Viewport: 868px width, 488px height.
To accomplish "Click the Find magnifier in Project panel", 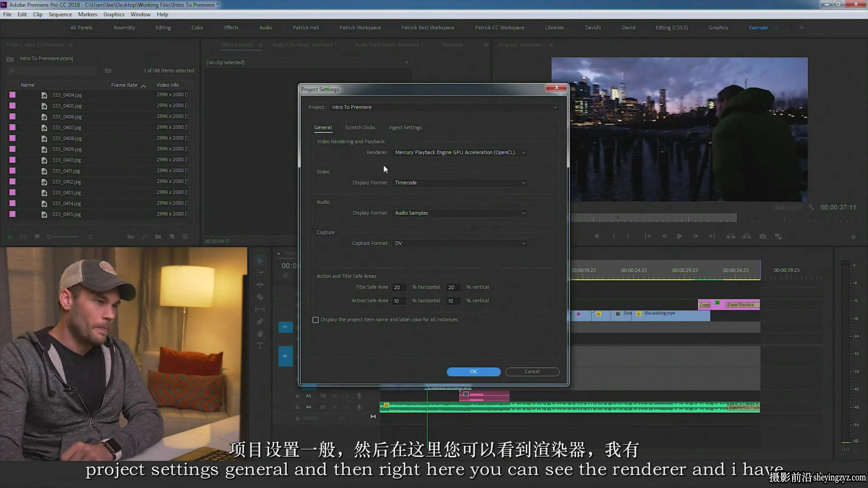I will [144, 237].
